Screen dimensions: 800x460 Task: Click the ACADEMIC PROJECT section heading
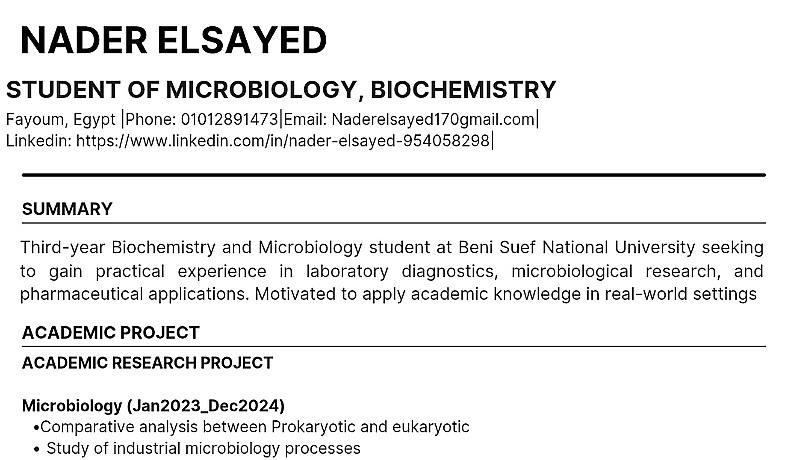(111, 333)
